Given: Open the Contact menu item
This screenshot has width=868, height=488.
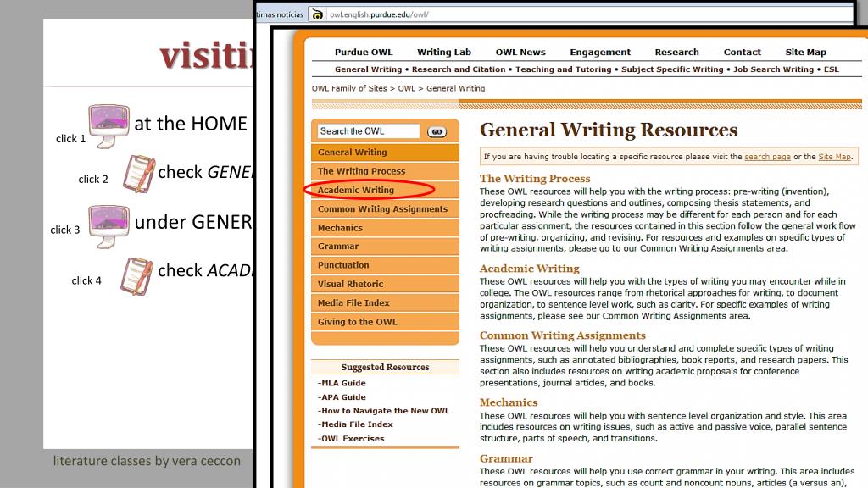Looking at the screenshot, I should 742,52.
